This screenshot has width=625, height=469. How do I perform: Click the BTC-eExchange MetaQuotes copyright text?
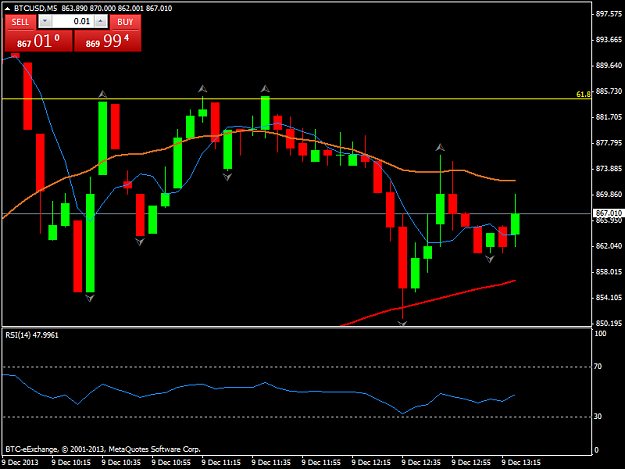pos(103,449)
